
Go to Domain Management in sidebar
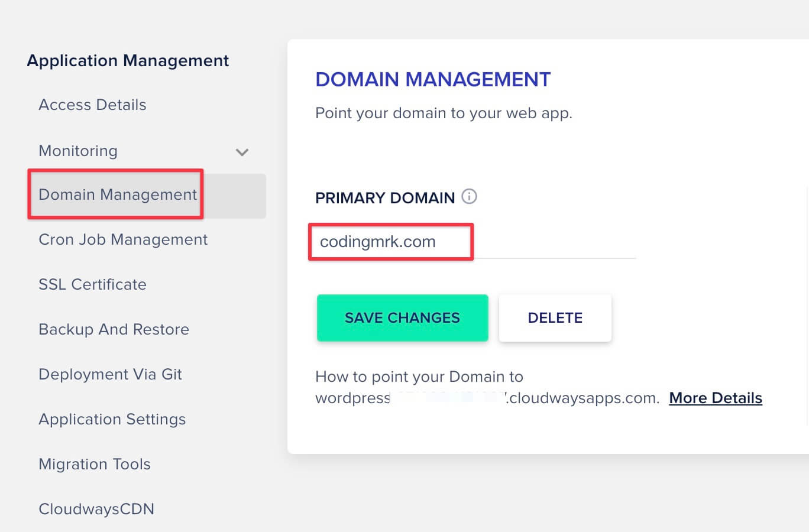(118, 194)
